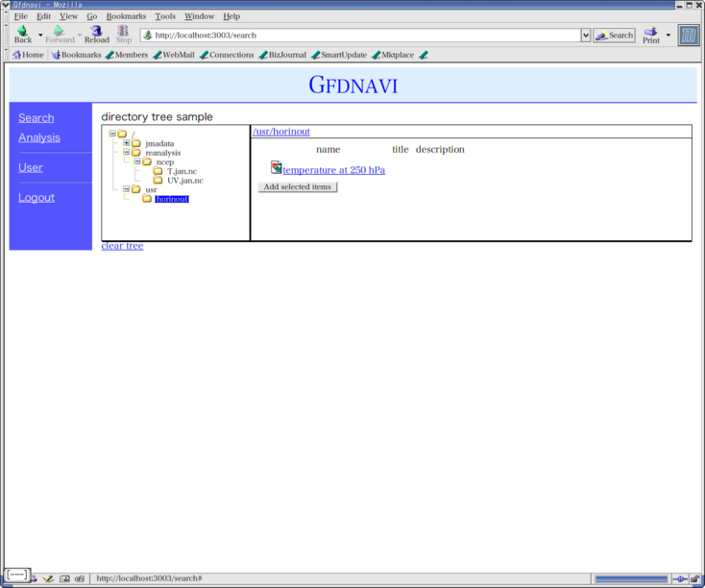Screen dimensions: 705x588
Task: Click the temperature at 250 hPa file icon
Action: pos(277,168)
